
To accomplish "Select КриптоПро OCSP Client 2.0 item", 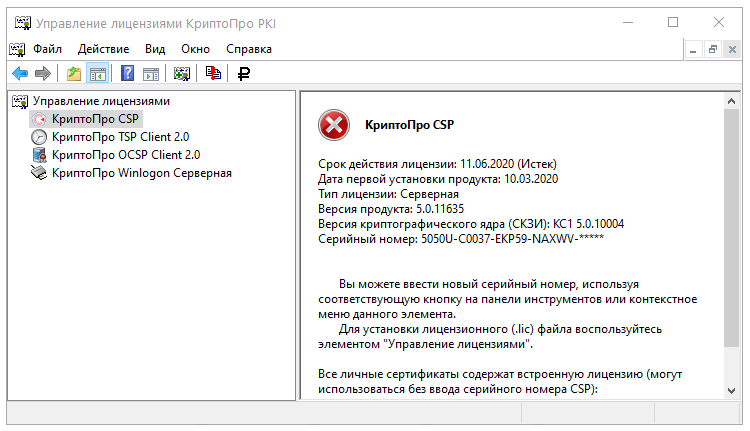I will tap(125, 155).
